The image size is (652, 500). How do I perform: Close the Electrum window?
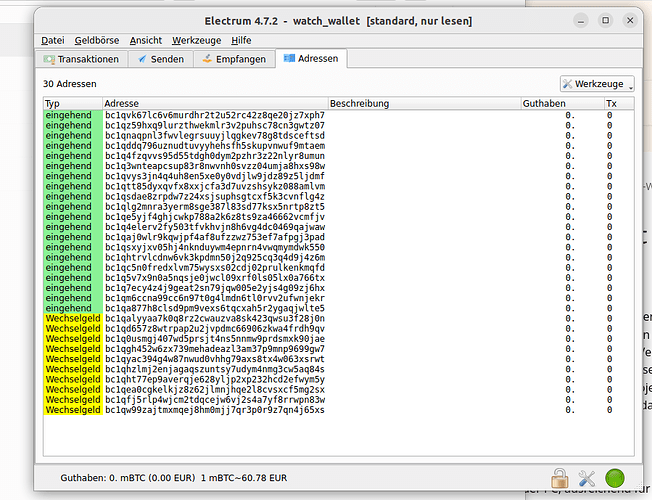click(630, 20)
